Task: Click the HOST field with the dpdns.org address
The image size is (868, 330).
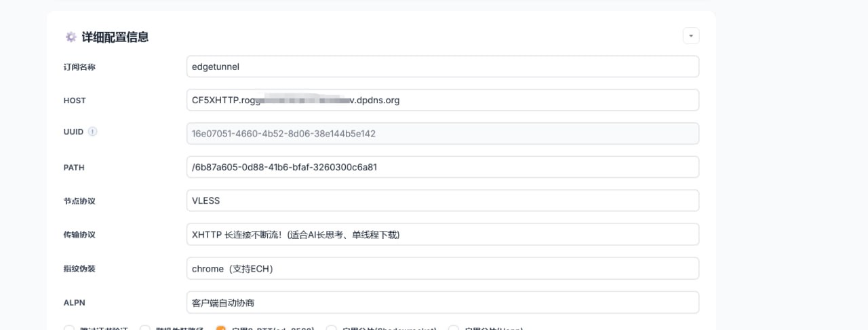Action: pos(443,100)
